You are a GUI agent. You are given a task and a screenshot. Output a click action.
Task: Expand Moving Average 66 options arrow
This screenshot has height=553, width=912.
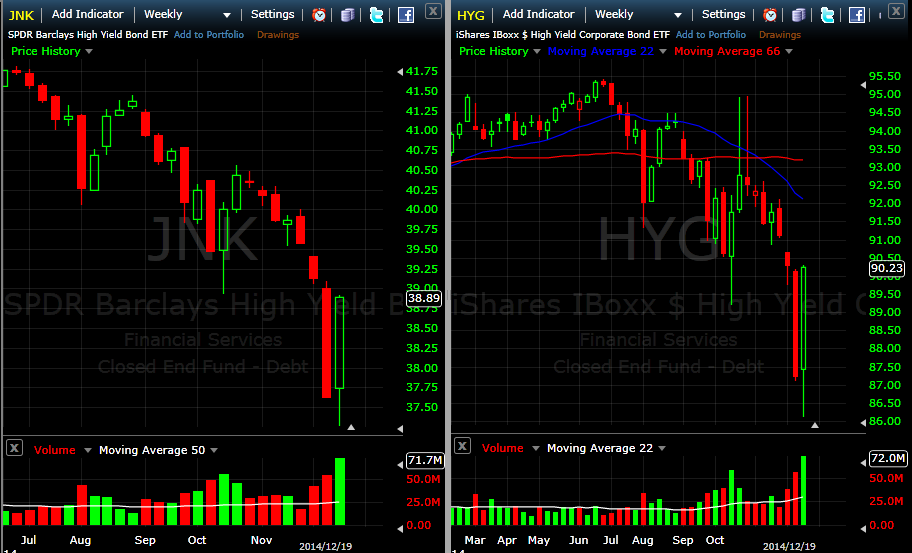[789, 52]
